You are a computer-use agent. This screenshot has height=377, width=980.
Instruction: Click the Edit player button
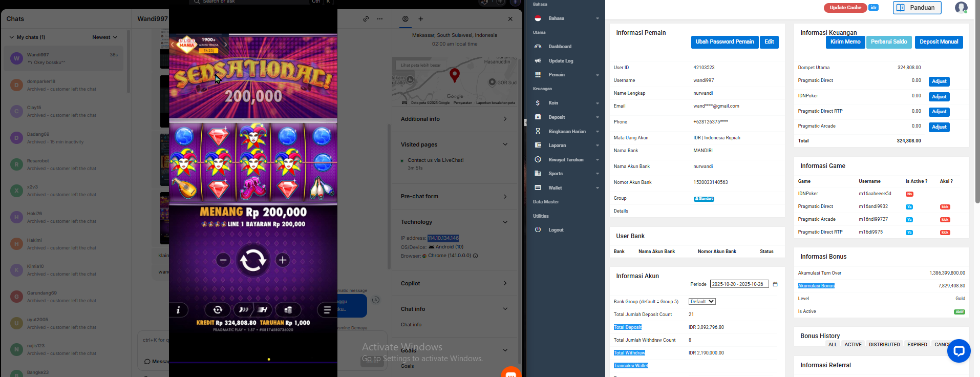(769, 42)
